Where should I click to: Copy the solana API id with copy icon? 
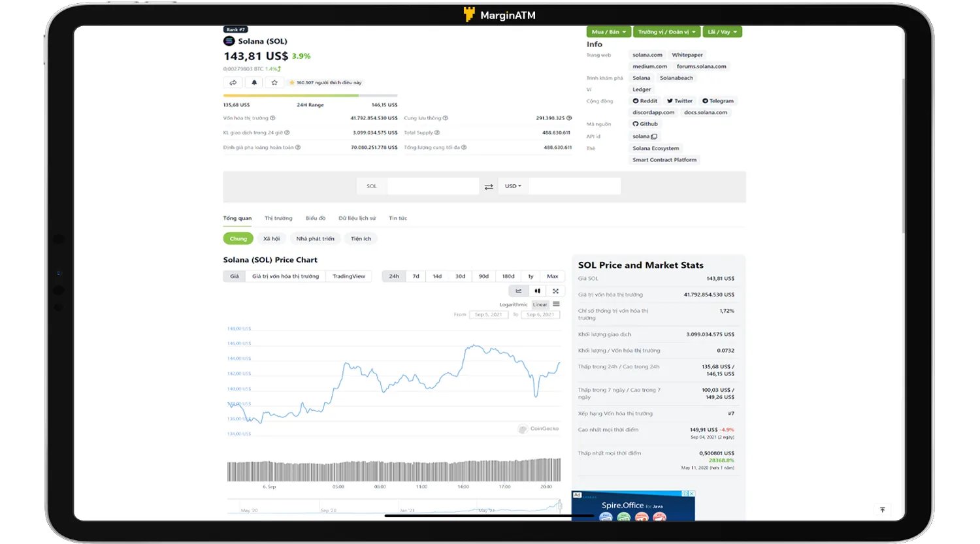654,136
